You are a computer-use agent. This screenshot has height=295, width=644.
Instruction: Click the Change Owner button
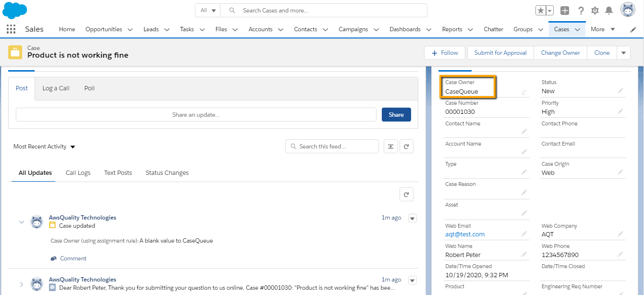560,53
